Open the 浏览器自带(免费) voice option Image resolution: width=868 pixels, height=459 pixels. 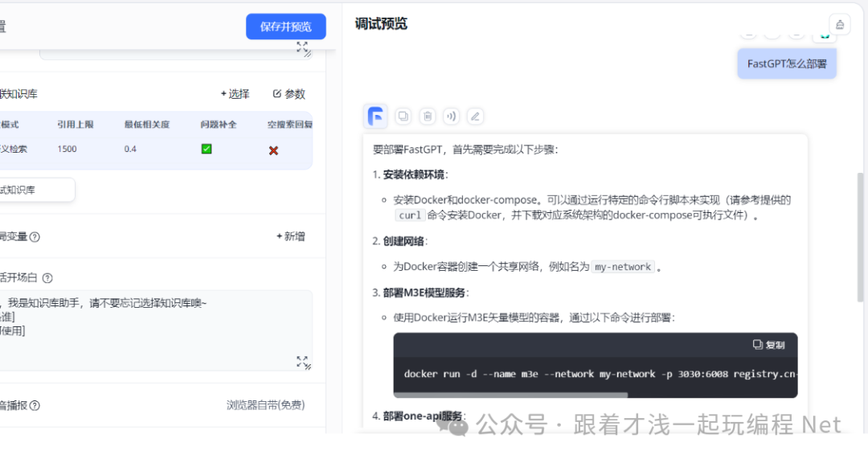(266, 405)
